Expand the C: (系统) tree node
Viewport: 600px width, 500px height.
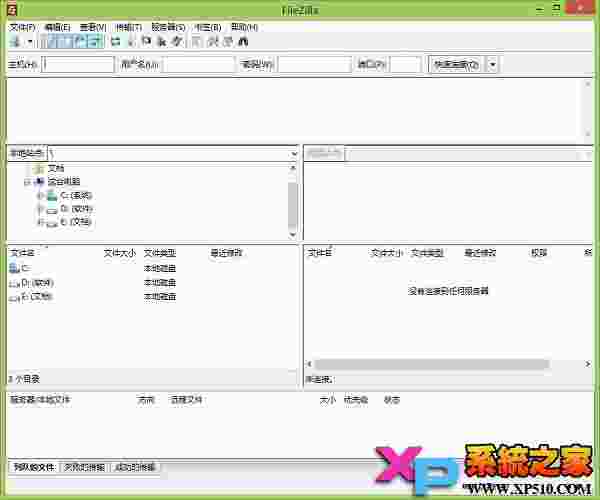pyautogui.click(x=39, y=196)
